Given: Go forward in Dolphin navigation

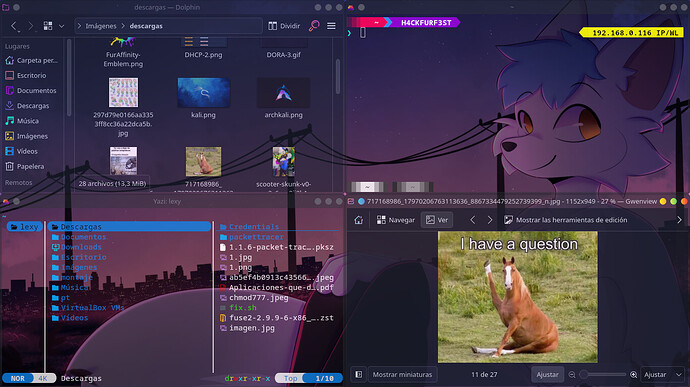Looking at the screenshot, I should [x=30, y=26].
